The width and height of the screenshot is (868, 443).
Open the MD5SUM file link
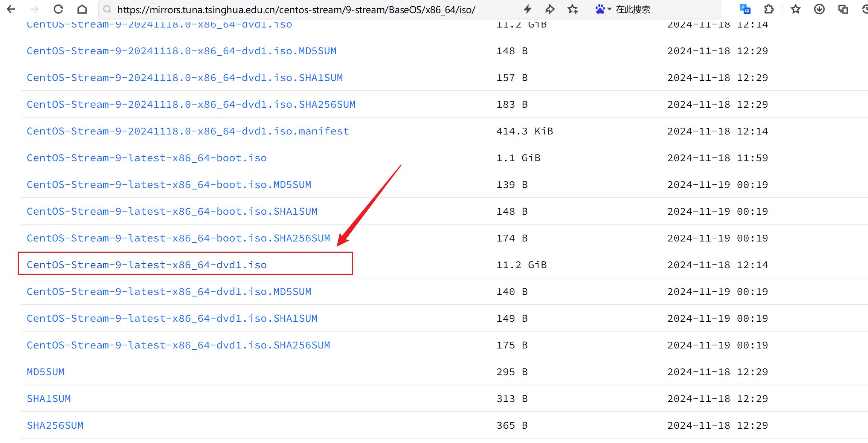point(46,372)
